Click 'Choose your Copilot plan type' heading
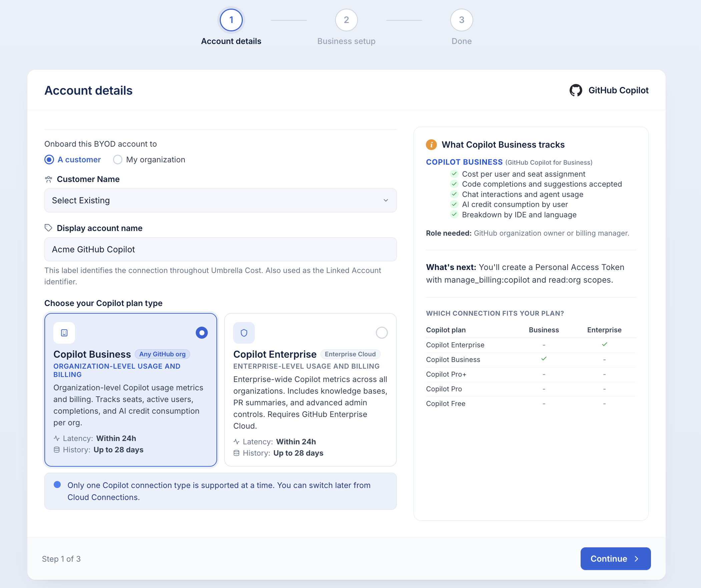 click(x=103, y=303)
